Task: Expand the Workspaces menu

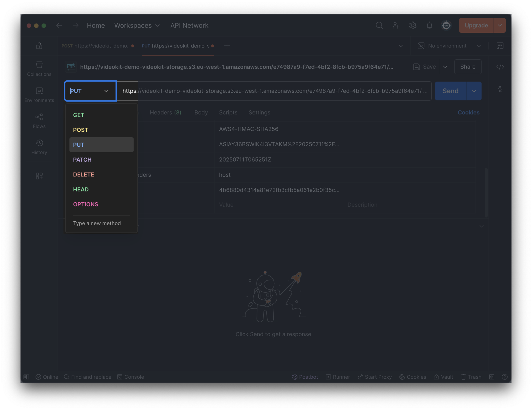Action: [137, 26]
